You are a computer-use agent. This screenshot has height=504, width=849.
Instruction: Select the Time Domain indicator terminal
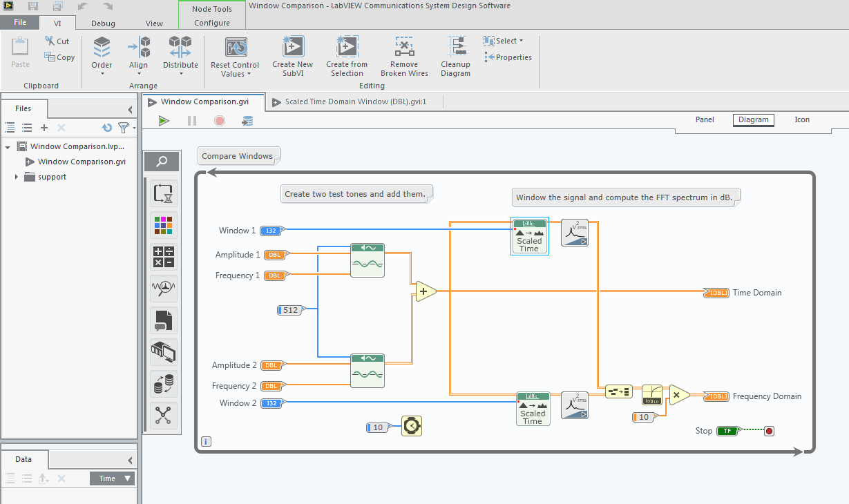pos(716,293)
